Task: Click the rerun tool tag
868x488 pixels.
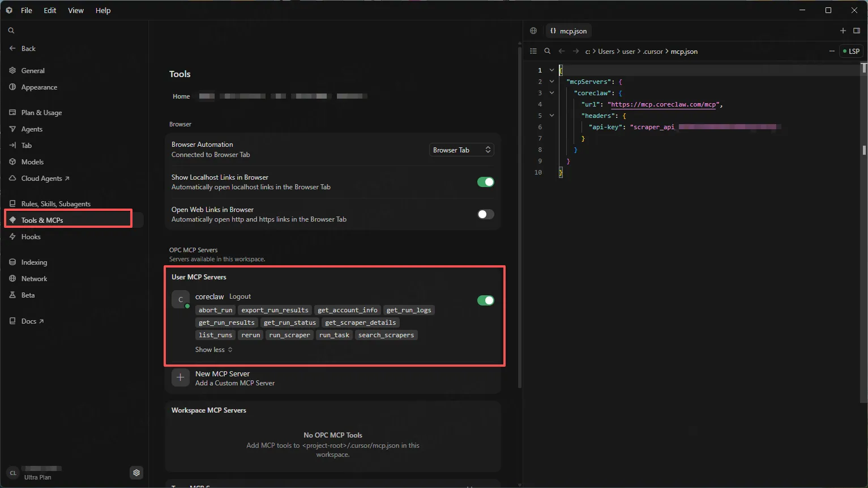Action: click(251, 335)
